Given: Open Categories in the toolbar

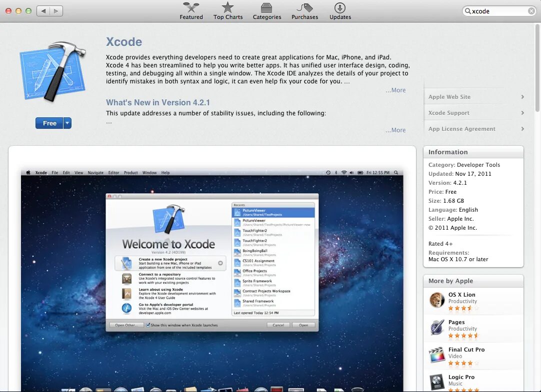Looking at the screenshot, I should click(x=266, y=11).
